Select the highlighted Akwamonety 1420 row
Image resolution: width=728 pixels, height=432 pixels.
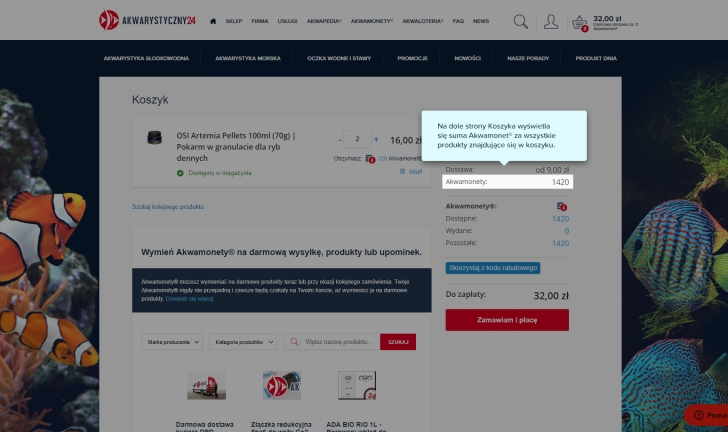tap(507, 182)
